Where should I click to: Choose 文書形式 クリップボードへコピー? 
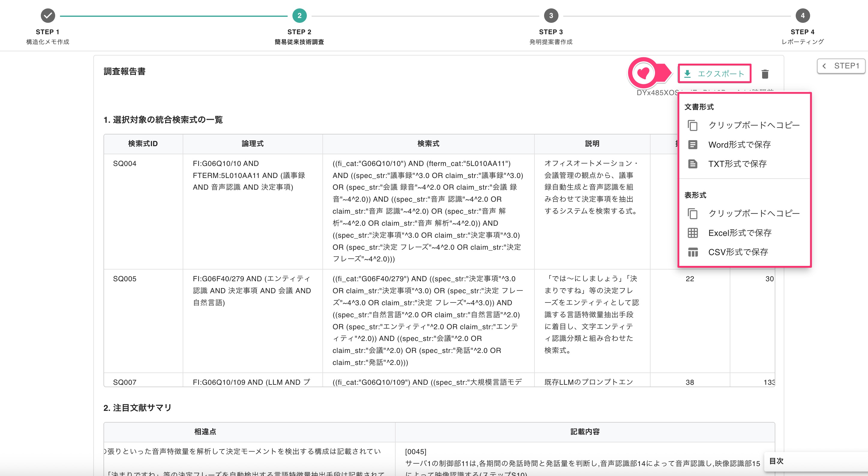[744, 125]
